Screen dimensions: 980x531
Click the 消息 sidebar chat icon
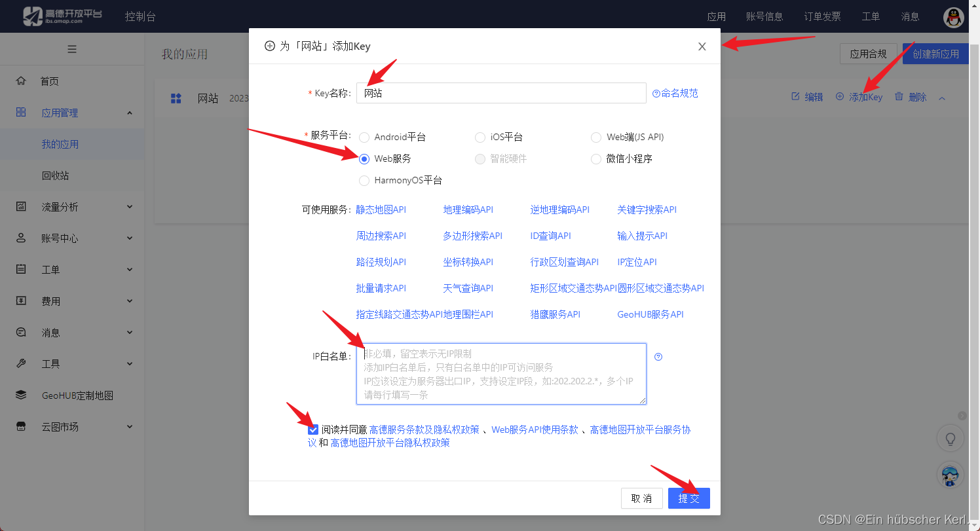click(21, 332)
